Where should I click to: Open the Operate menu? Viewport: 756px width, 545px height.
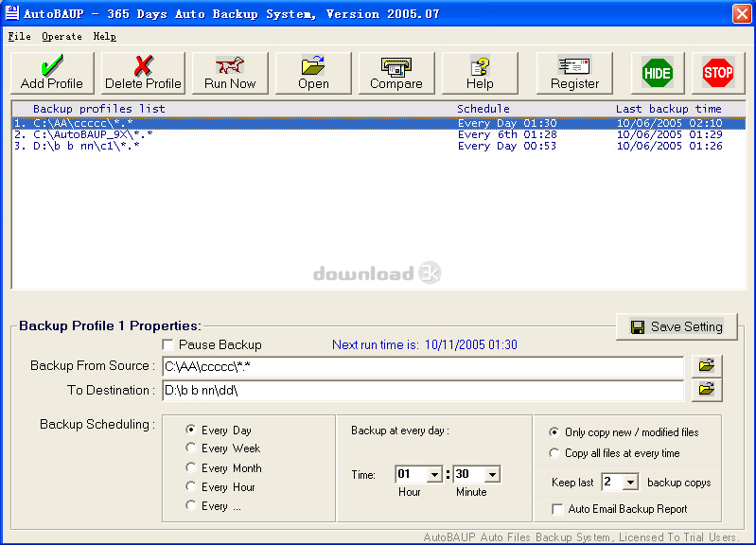click(62, 37)
